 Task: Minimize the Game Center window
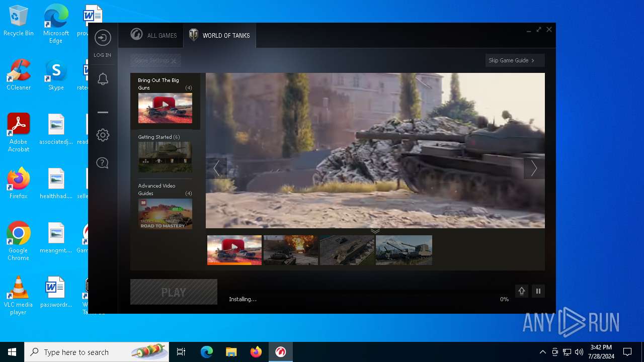[x=529, y=30]
